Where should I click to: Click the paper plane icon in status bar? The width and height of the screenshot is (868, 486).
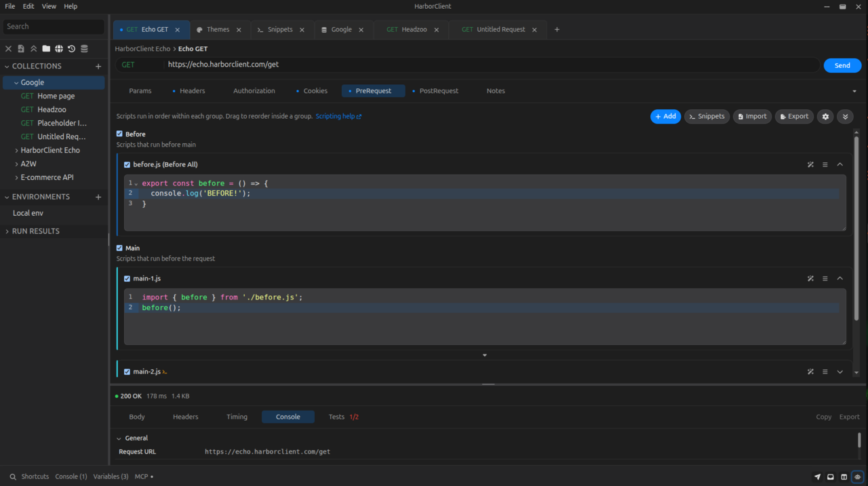click(x=817, y=477)
